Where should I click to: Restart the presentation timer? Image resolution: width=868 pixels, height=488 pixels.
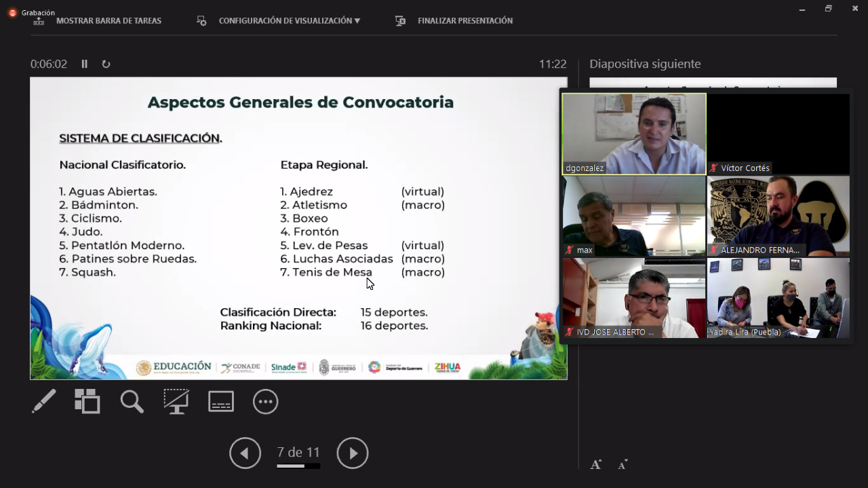click(x=106, y=64)
